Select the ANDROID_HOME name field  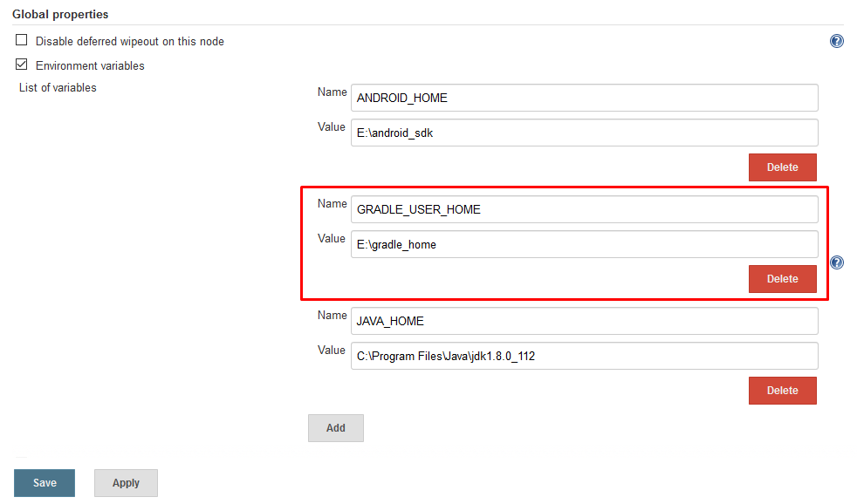(x=584, y=98)
